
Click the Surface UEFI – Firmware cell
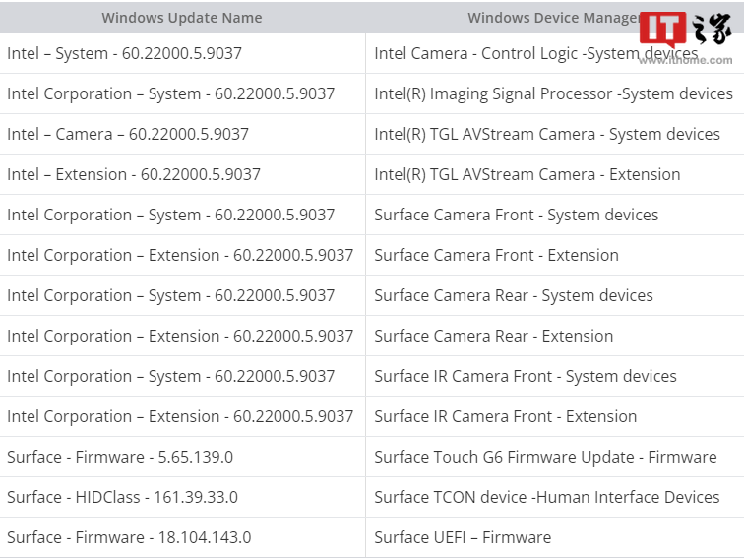click(463, 537)
